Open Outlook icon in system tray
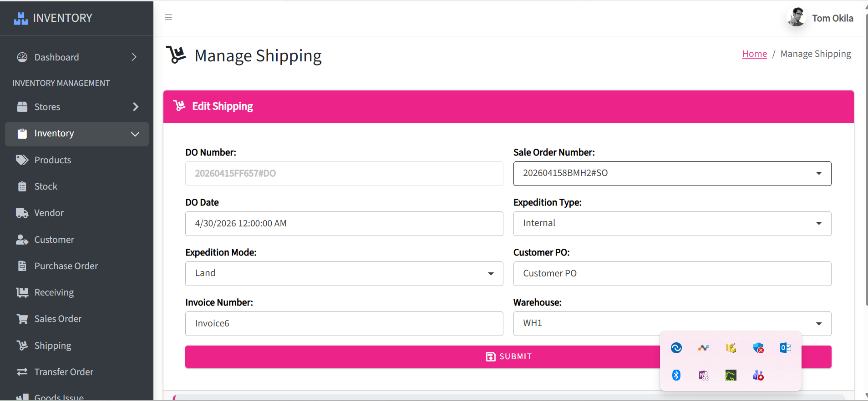This screenshot has width=868, height=401. [x=786, y=348]
